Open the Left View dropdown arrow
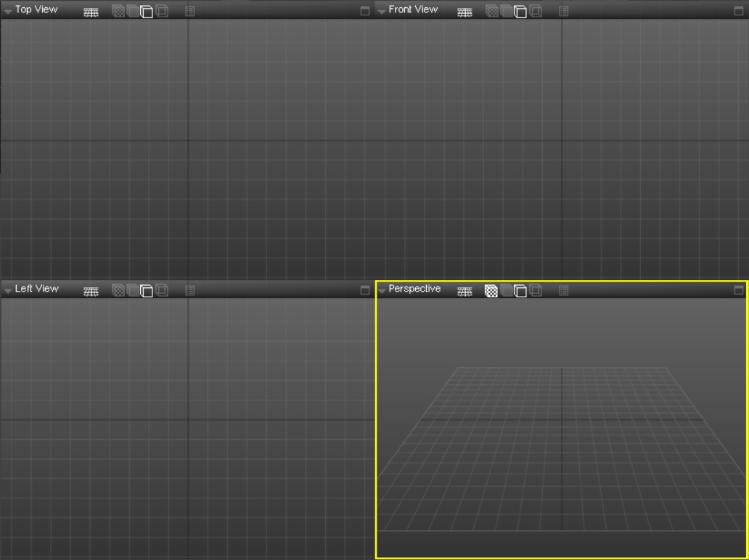Image resolution: width=749 pixels, height=560 pixels. [x=8, y=291]
